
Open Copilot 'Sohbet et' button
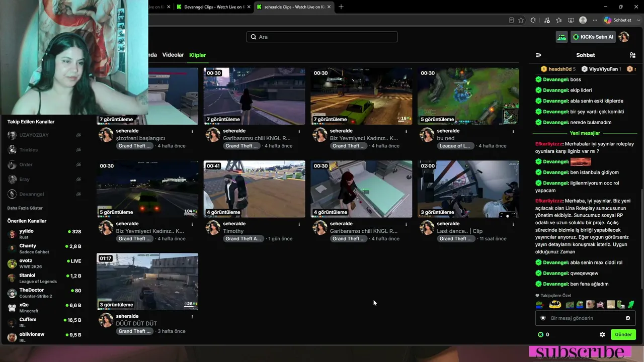pyautogui.click(x=617, y=20)
